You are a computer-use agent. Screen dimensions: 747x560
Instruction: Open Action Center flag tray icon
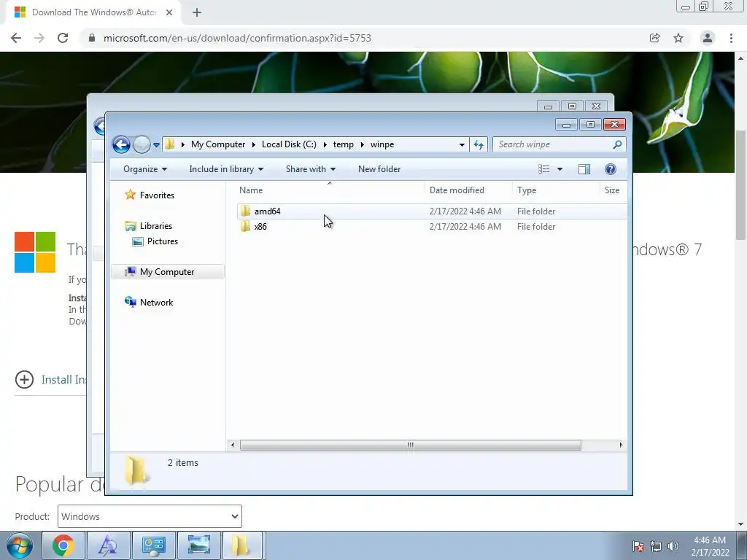639,546
